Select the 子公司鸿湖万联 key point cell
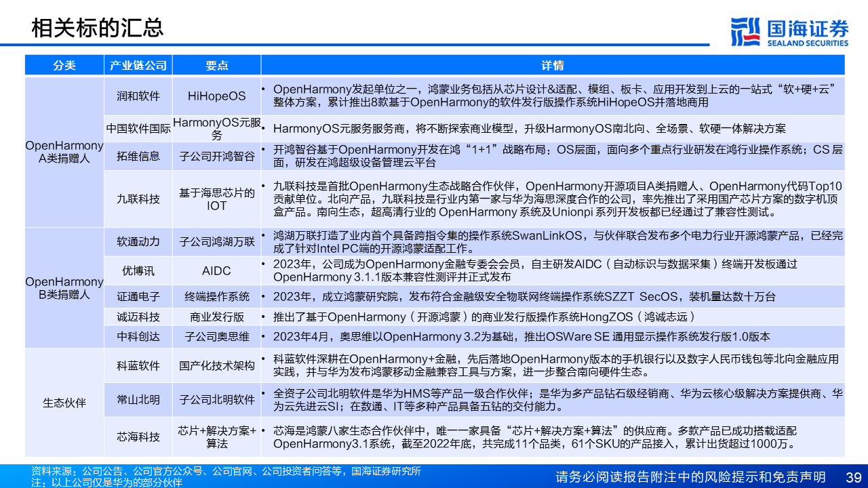868x488 pixels. (x=217, y=242)
